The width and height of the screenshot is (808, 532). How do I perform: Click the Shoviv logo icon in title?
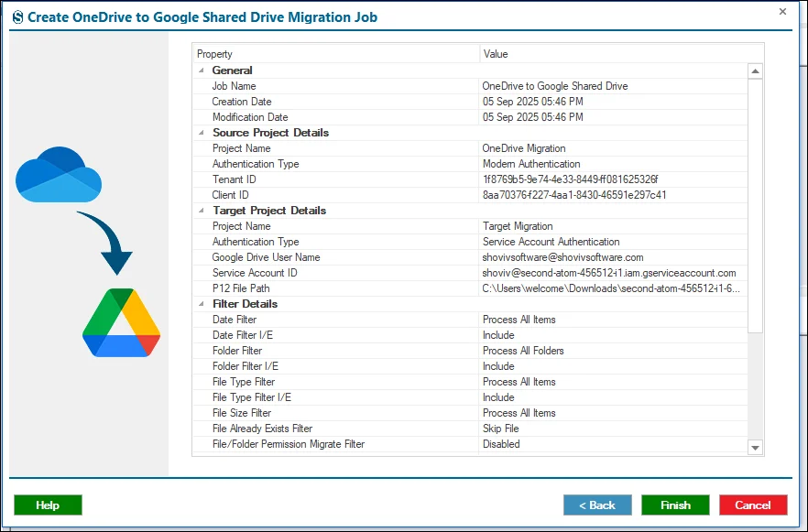(x=18, y=17)
